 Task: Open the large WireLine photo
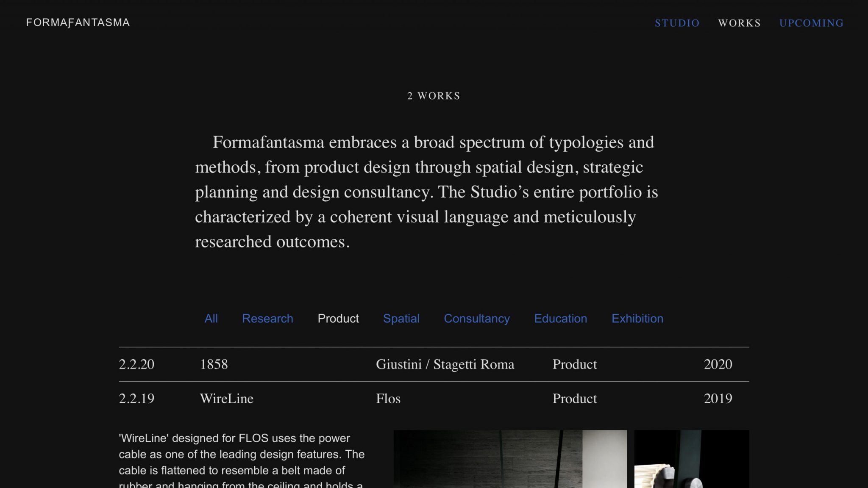[510, 459]
